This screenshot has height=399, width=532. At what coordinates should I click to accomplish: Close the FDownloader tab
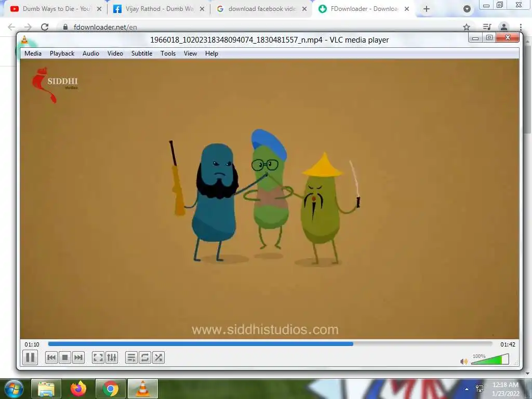tap(407, 9)
